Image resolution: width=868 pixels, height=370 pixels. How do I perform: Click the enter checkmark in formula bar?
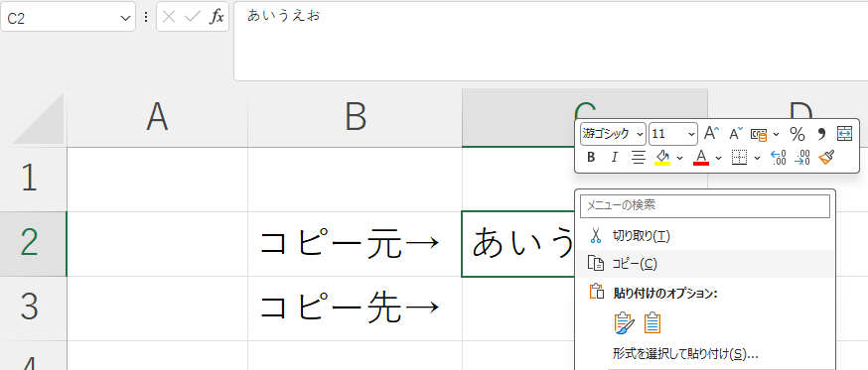(x=192, y=17)
